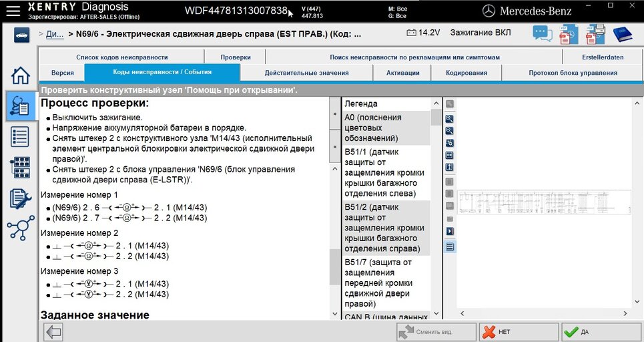Open the checklist with wrench sidebar icon

coord(21,198)
